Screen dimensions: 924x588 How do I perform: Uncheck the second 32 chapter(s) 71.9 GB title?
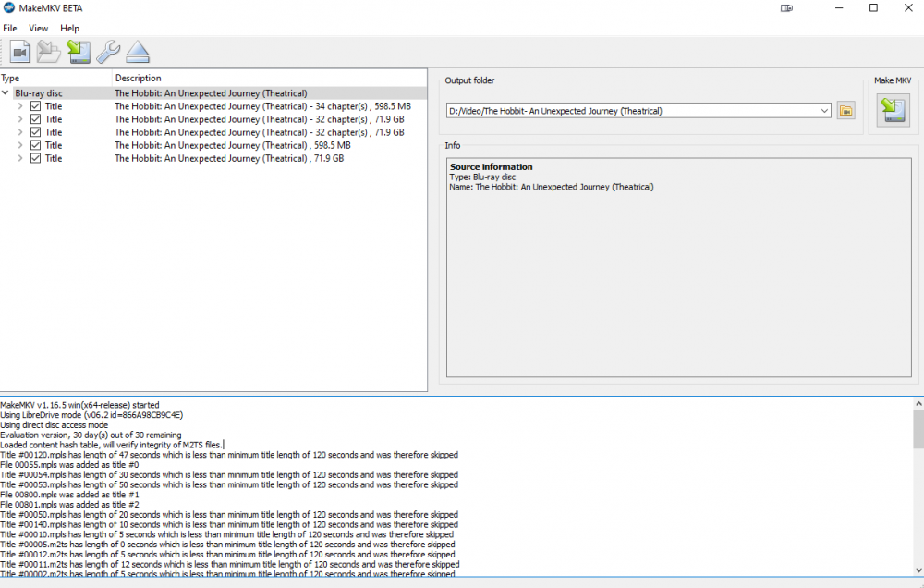click(35, 132)
